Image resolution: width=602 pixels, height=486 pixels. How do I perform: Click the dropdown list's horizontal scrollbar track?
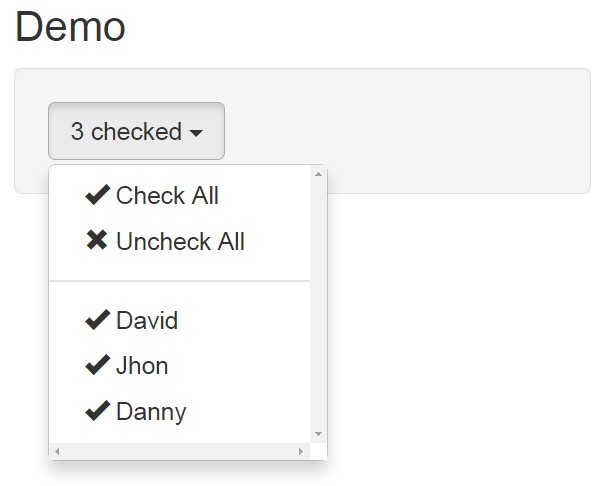pos(180,452)
